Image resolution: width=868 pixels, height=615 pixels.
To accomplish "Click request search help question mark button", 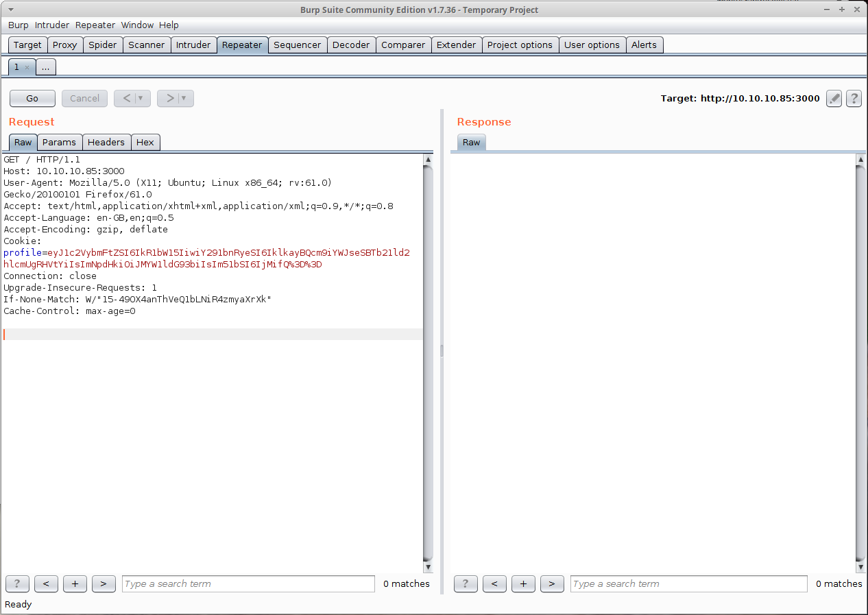I will [17, 583].
